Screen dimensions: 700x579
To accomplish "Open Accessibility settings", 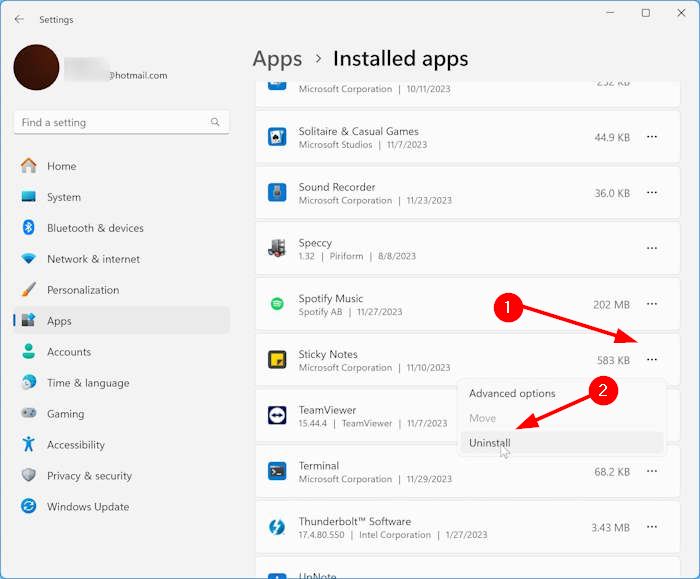I will pyautogui.click(x=121, y=445).
